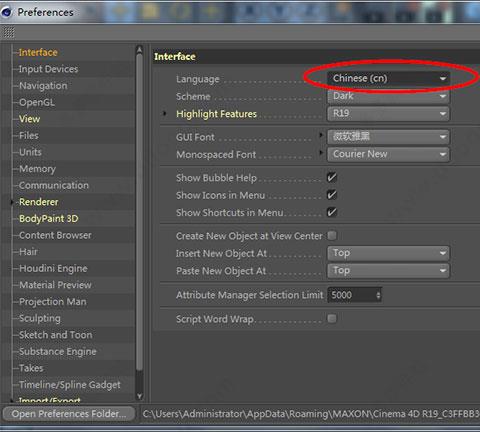Select Input Devices in the category list
Image resolution: width=480 pixels, height=432 pixels.
tap(48, 69)
